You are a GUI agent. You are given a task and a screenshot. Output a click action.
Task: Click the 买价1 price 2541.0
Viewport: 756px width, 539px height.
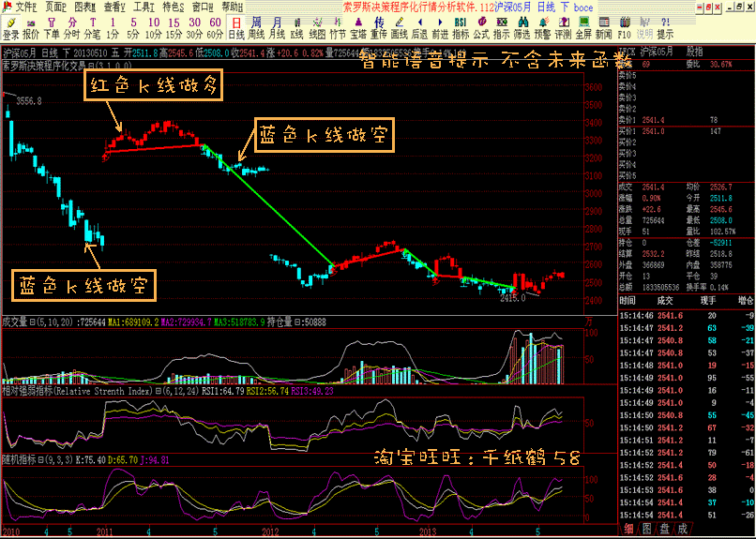pos(653,131)
